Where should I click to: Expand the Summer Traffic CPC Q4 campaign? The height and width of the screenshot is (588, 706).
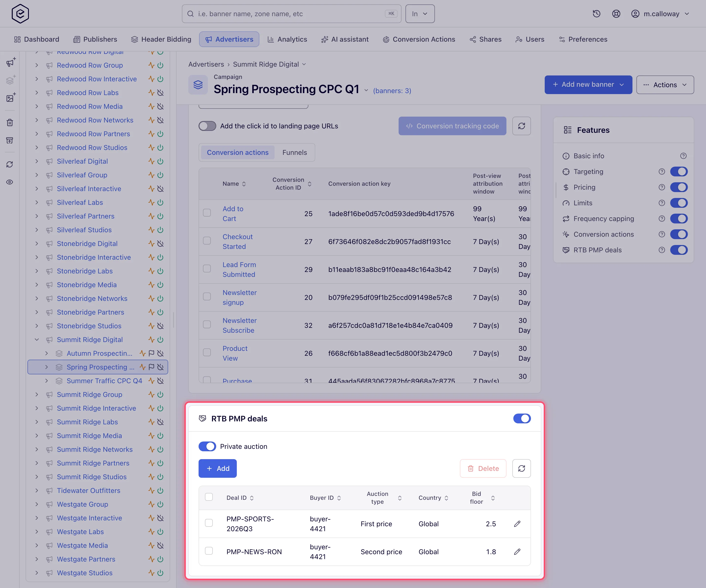tap(46, 381)
